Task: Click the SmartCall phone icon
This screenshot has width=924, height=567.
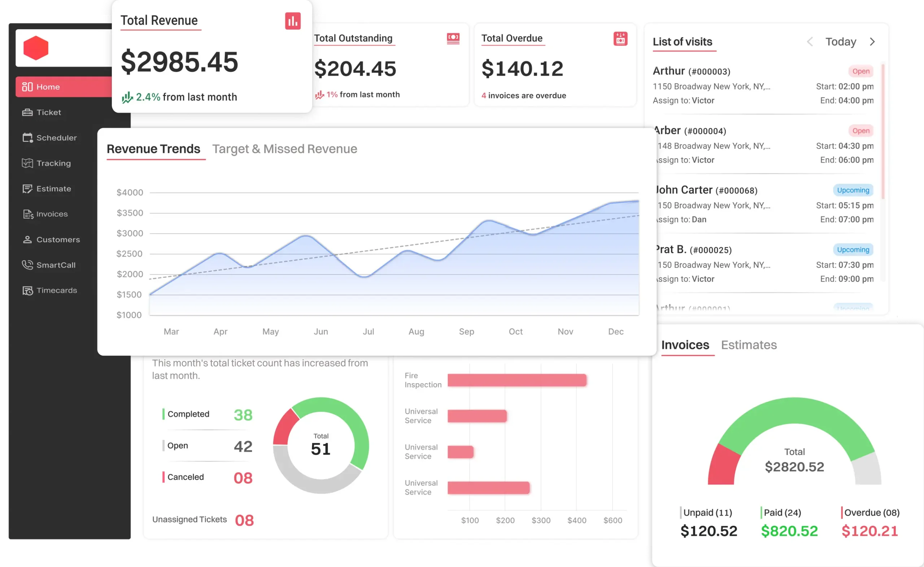Action: coord(27,265)
